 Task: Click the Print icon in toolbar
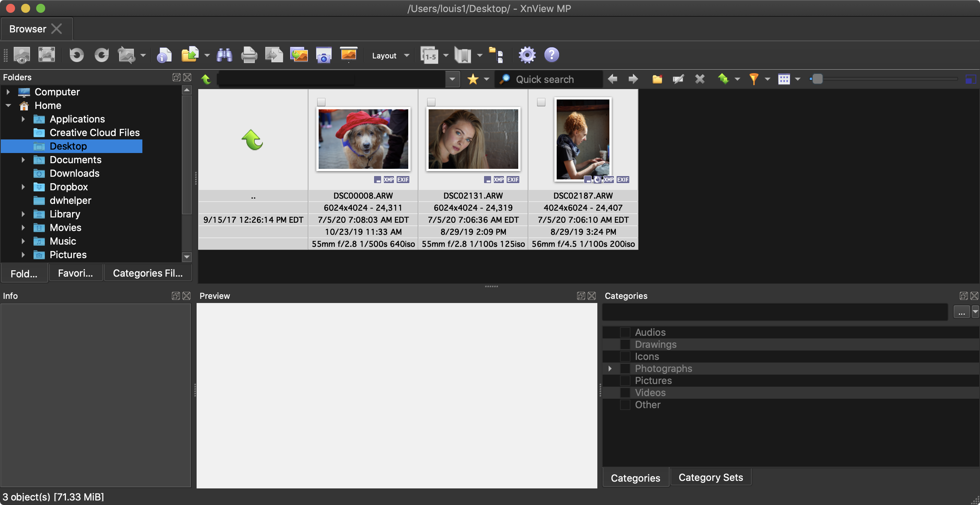[x=249, y=55]
